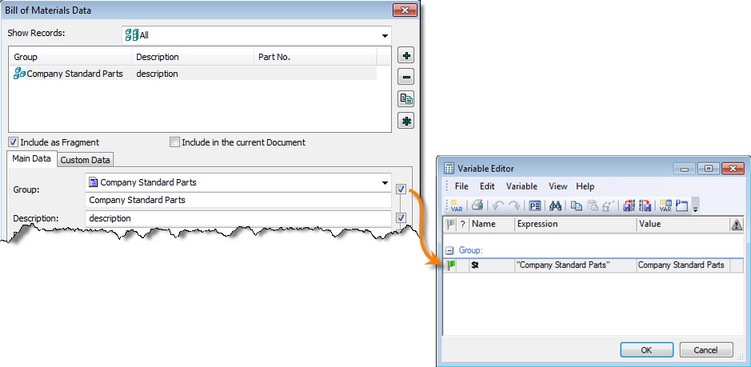
Task: Click the copy icon in Variable Editor toolbar
Action: [x=576, y=206]
